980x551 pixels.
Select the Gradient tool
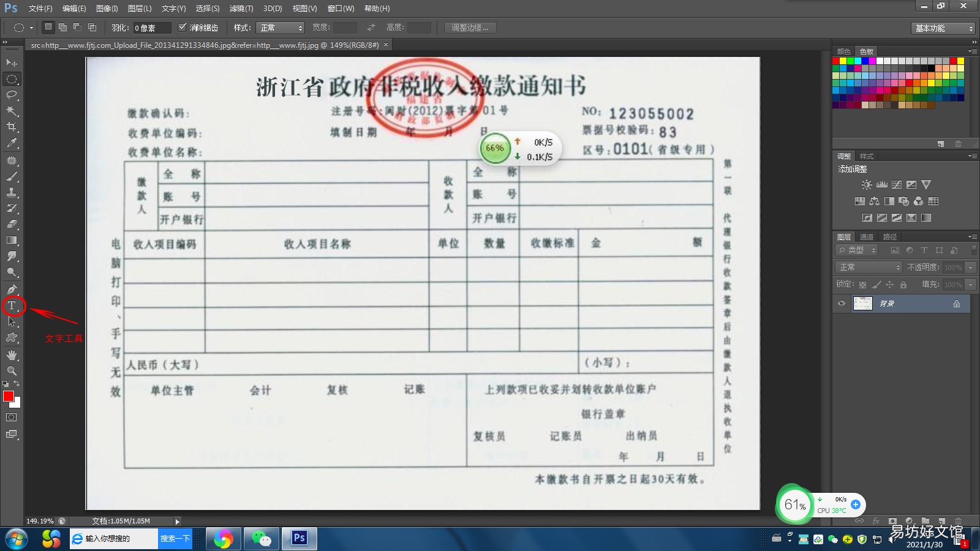tap(12, 240)
